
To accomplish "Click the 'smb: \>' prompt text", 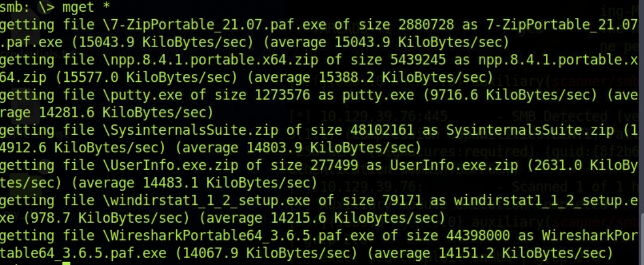I will tap(26, 7).
